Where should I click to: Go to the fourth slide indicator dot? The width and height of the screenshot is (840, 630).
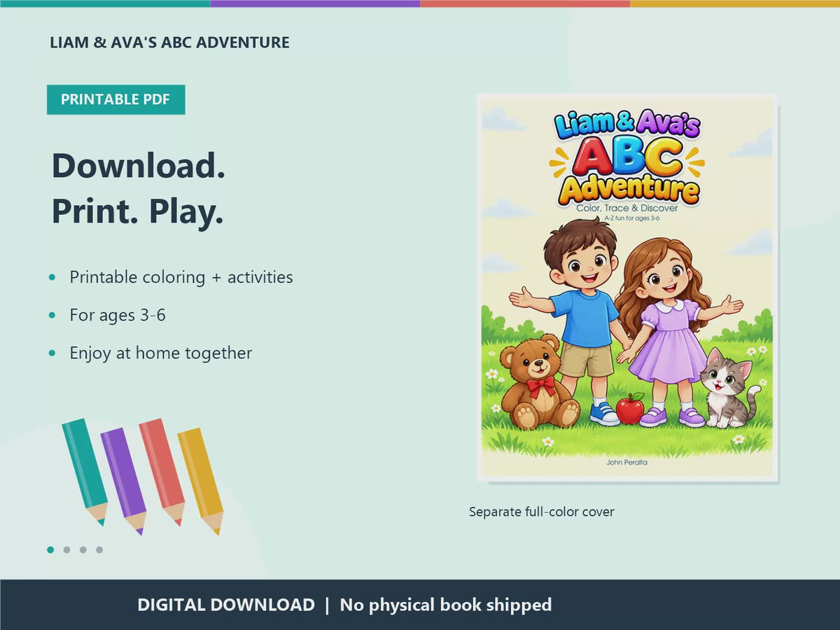(99, 549)
